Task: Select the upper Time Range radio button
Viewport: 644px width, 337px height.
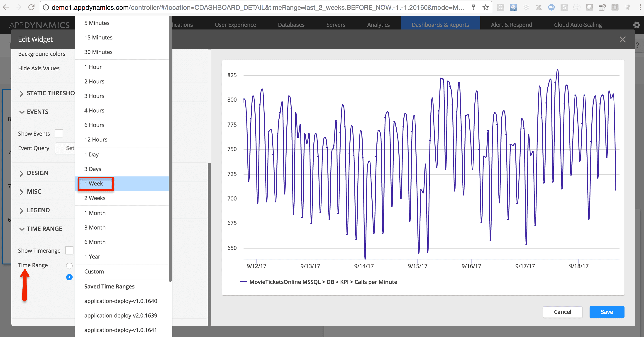Action: (69, 266)
